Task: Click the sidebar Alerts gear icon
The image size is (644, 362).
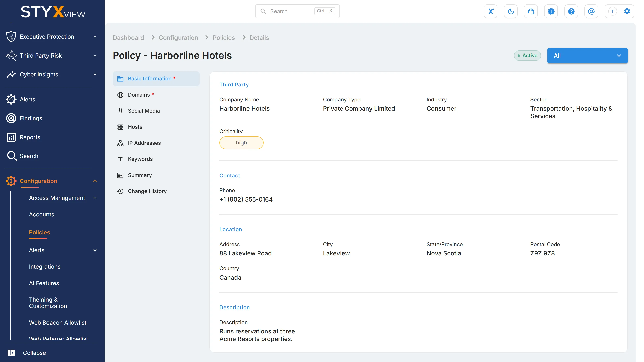Action: pos(11,99)
